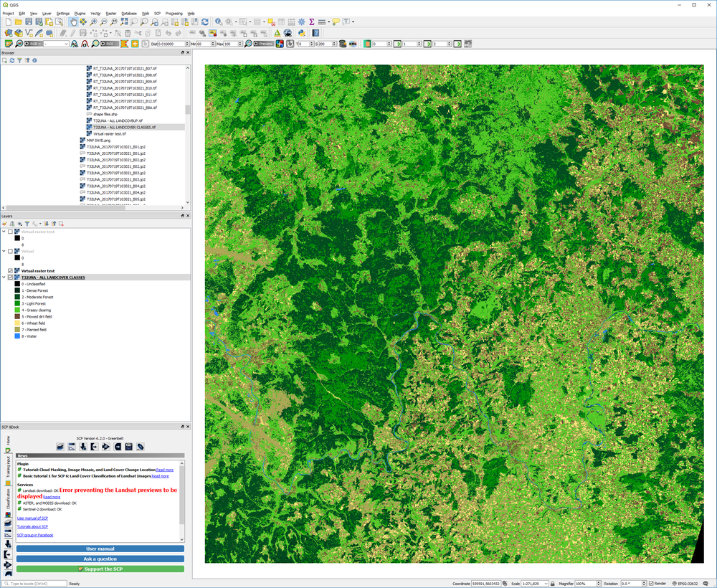This screenshot has height=588, width=717.
Task: Click the Classification preview icon in SCP toolbar
Action: click(280, 43)
